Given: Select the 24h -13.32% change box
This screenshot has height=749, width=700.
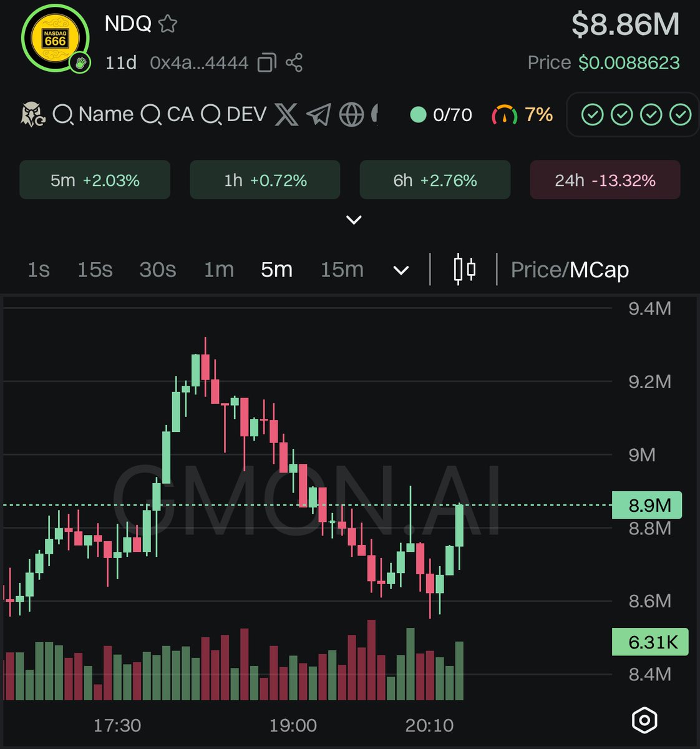Looking at the screenshot, I should (x=605, y=180).
